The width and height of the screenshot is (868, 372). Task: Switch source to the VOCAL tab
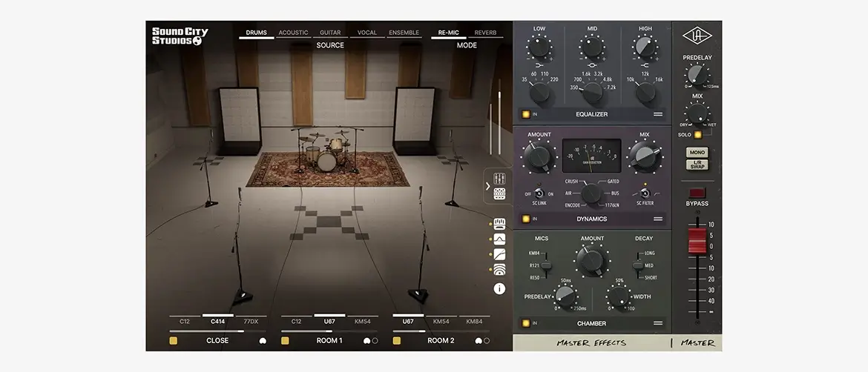367,33
